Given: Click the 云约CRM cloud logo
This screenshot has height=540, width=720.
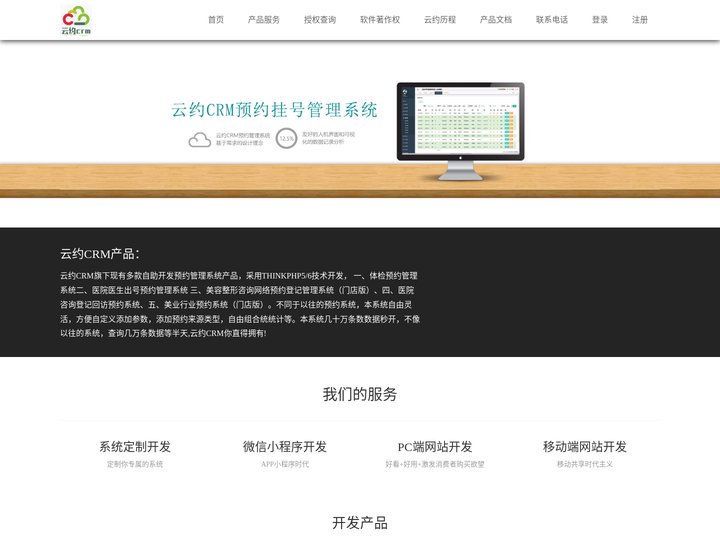Looking at the screenshot, I should click(76, 20).
